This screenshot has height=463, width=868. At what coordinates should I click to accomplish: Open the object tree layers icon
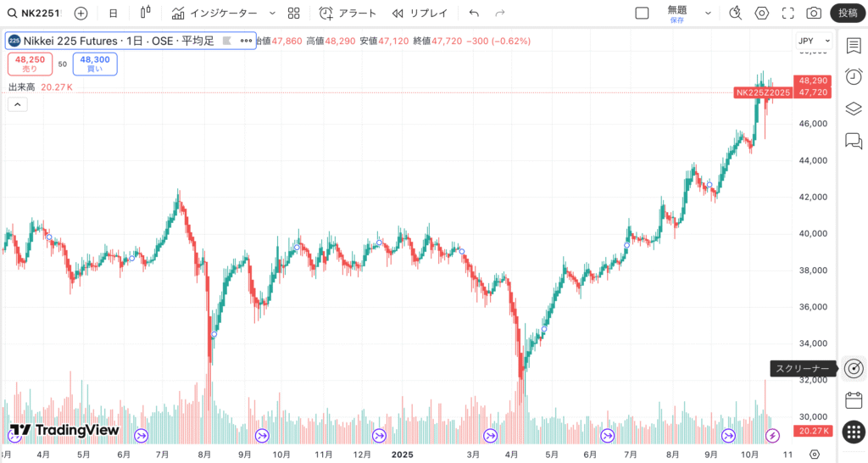tap(854, 109)
